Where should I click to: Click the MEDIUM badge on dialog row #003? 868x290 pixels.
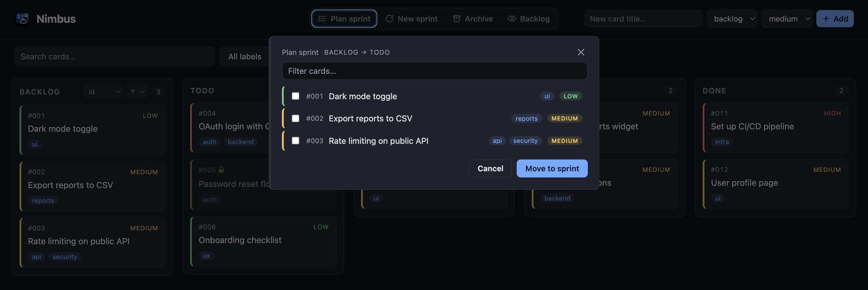tap(564, 141)
